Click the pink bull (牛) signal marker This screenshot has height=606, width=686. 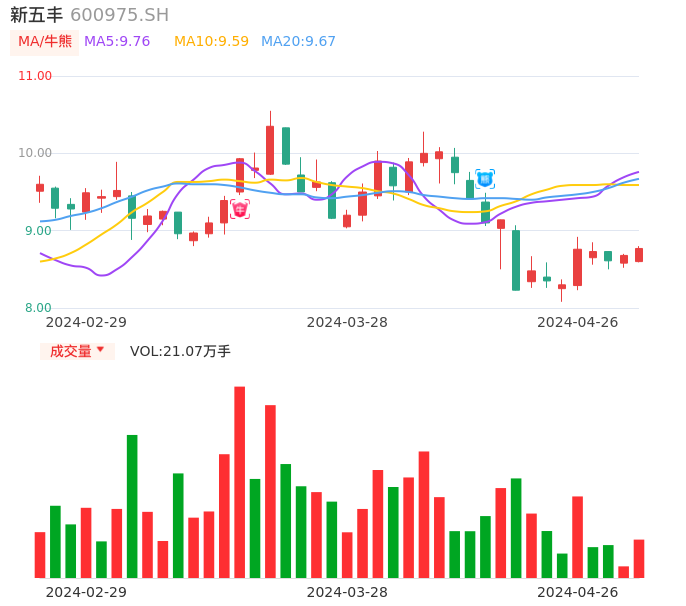(240, 209)
